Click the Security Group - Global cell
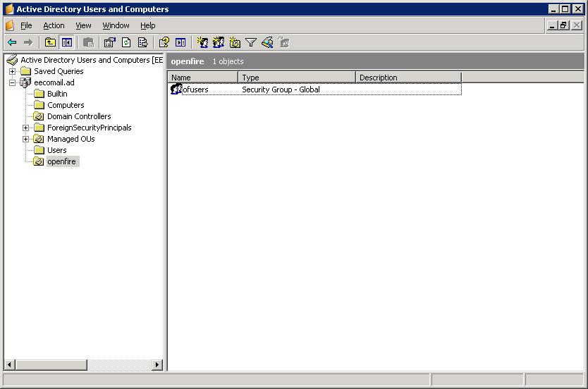Viewport: 588px width, 389px height. point(281,89)
